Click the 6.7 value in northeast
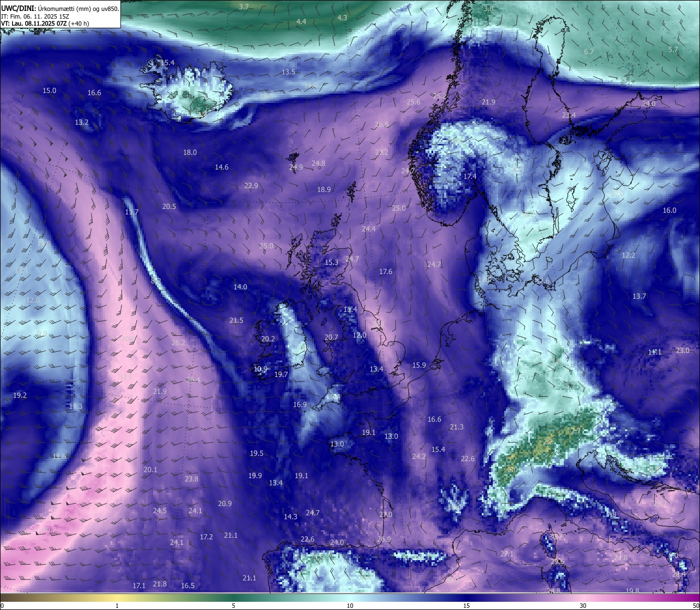Screen dimensions: 700x610 [588, 51]
